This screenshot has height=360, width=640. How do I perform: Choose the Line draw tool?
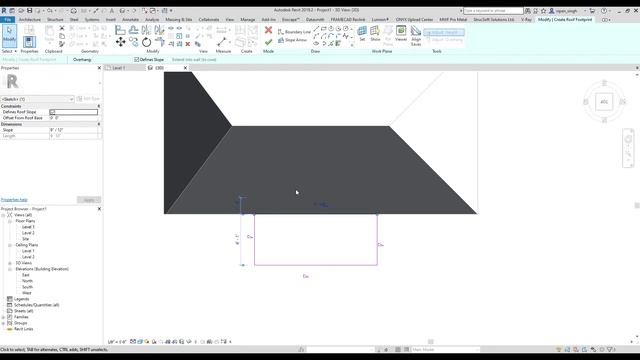[x=316, y=29]
